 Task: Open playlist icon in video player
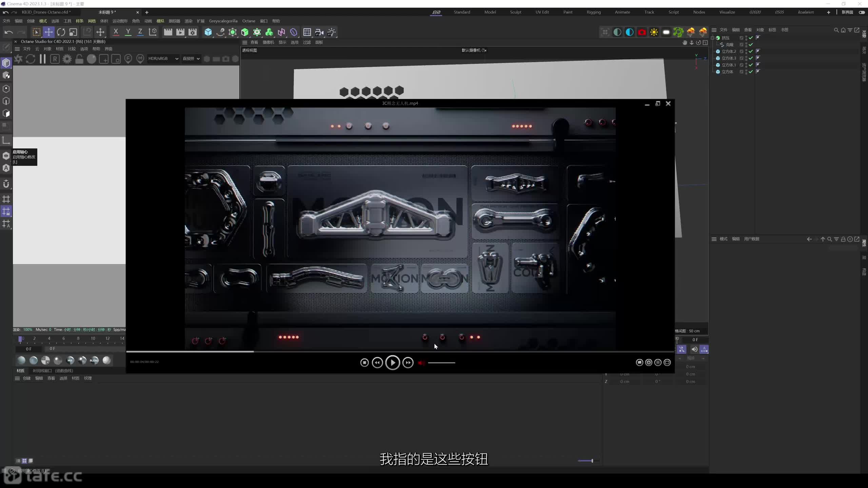(658, 363)
